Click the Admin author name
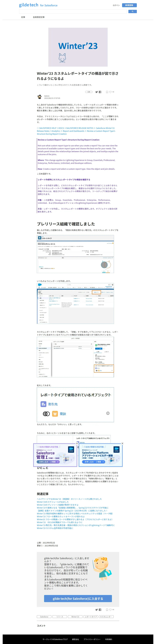This screenshot has height=644, width=156. pos(47,96)
